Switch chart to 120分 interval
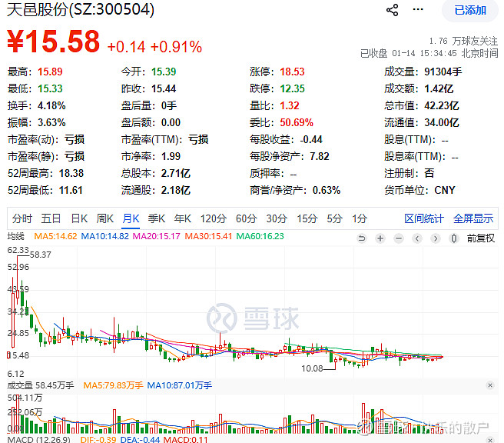 point(214,218)
